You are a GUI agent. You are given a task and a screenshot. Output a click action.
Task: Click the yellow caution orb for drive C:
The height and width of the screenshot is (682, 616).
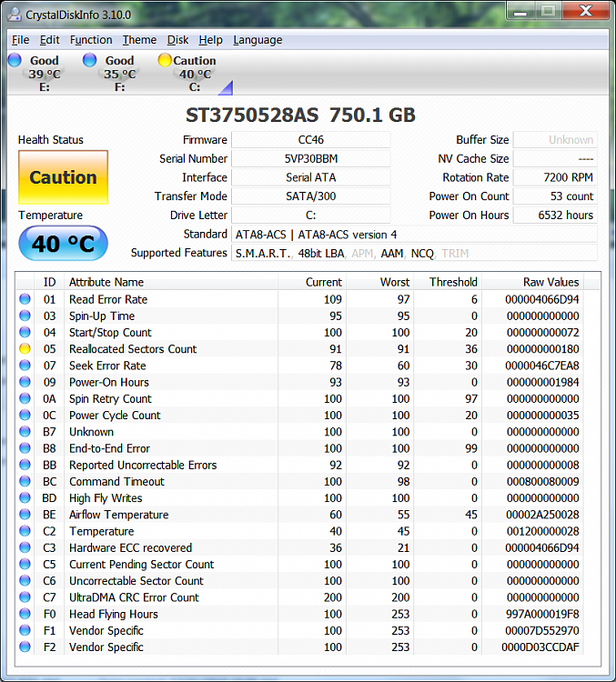(x=165, y=60)
